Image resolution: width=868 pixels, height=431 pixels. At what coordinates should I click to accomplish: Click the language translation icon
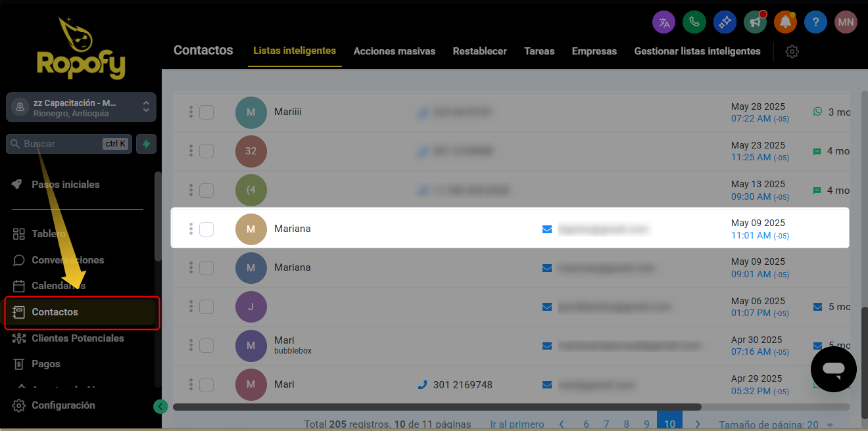(x=663, y=22)
